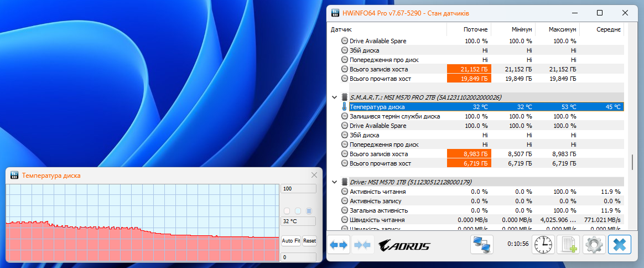
Task: Click the Поточне column header
Action: 476,29
